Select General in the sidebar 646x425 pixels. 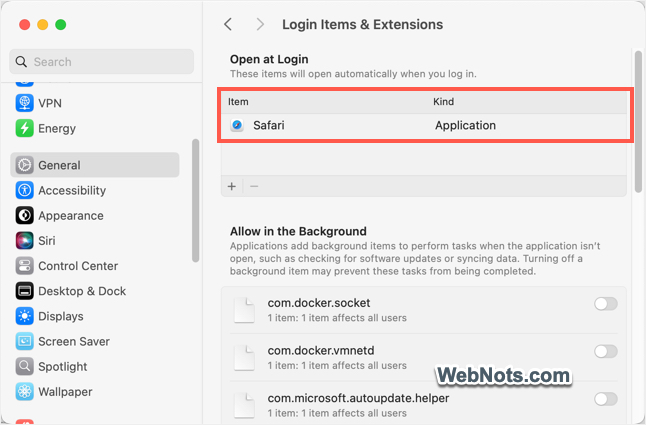pos(95,165)
